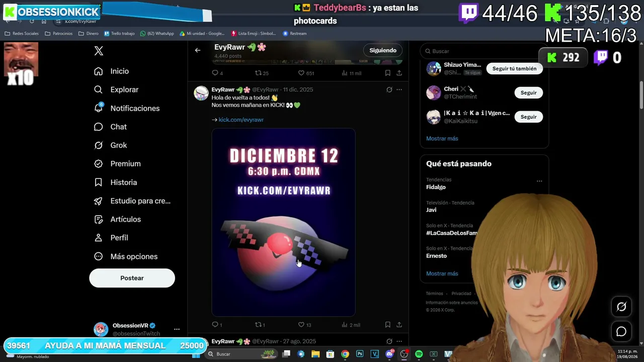Open Grok actions on the 11 dic. 2025 post
The image size is (644, 362).
[389, 89]
